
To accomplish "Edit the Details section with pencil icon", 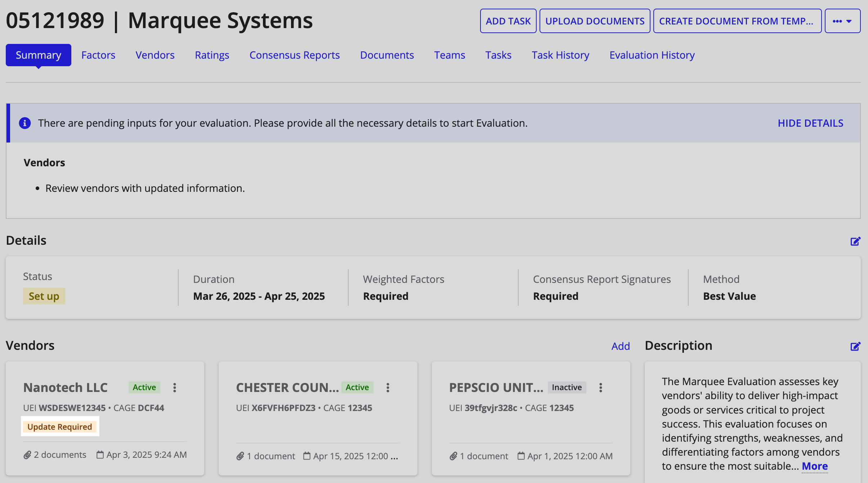I will (855, 241).
